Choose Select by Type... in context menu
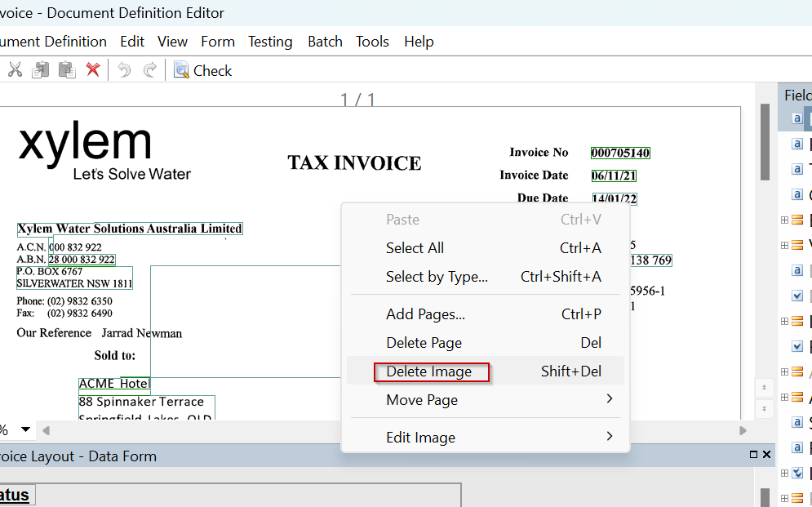This screenshot has height=507, width=812. coord(486,277)
